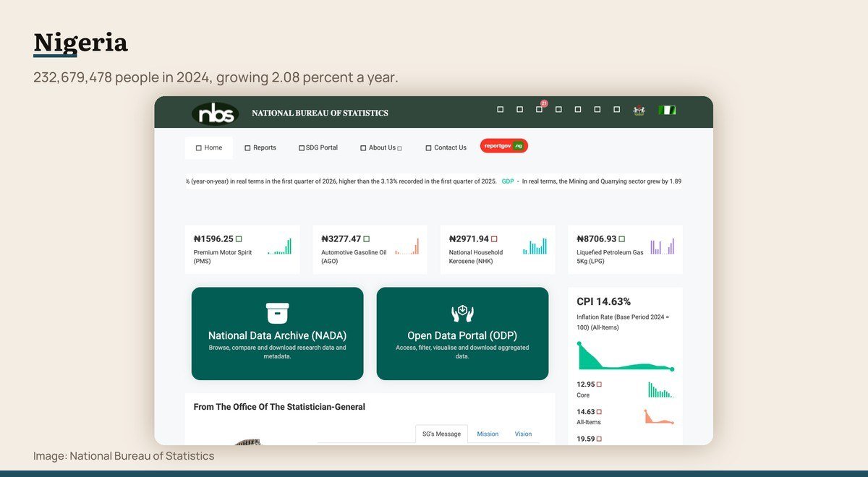
Task: Click the GDP link in the news ticker
Action: point(508,181)
